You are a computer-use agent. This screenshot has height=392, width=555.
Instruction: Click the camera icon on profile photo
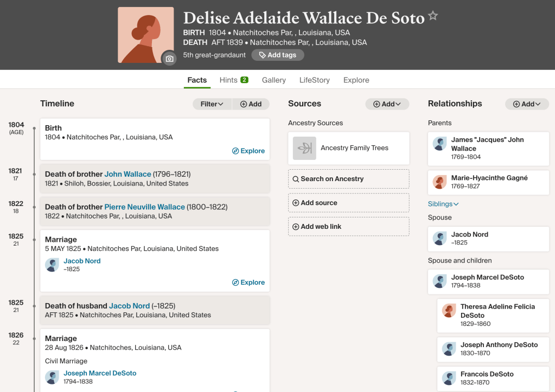click(x=169, y=59)
